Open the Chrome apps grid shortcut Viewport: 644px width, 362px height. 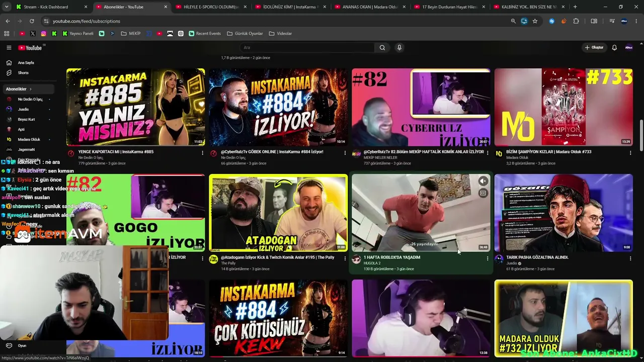point(7,34)
